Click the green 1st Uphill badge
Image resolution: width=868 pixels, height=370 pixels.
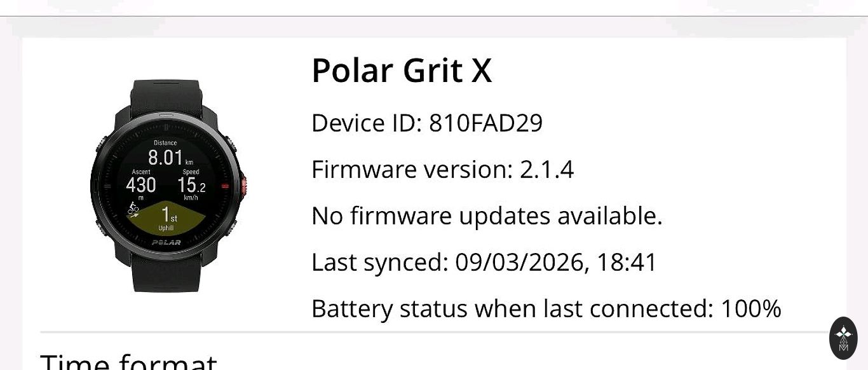[166, 217]
